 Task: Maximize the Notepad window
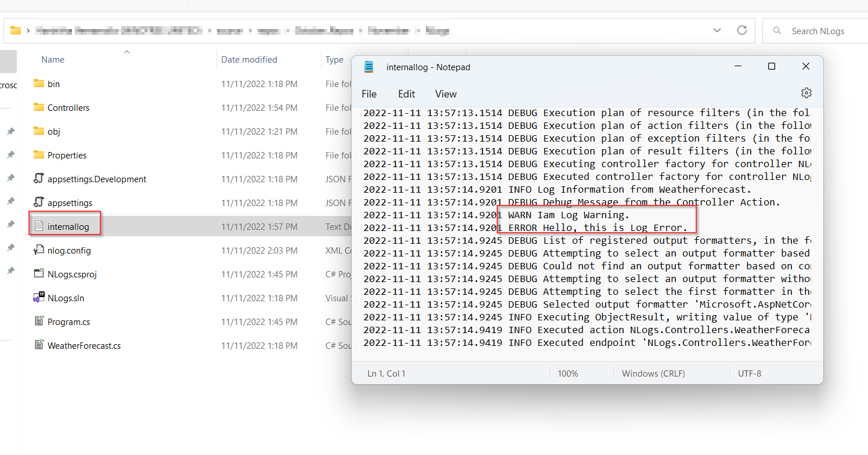772,67
